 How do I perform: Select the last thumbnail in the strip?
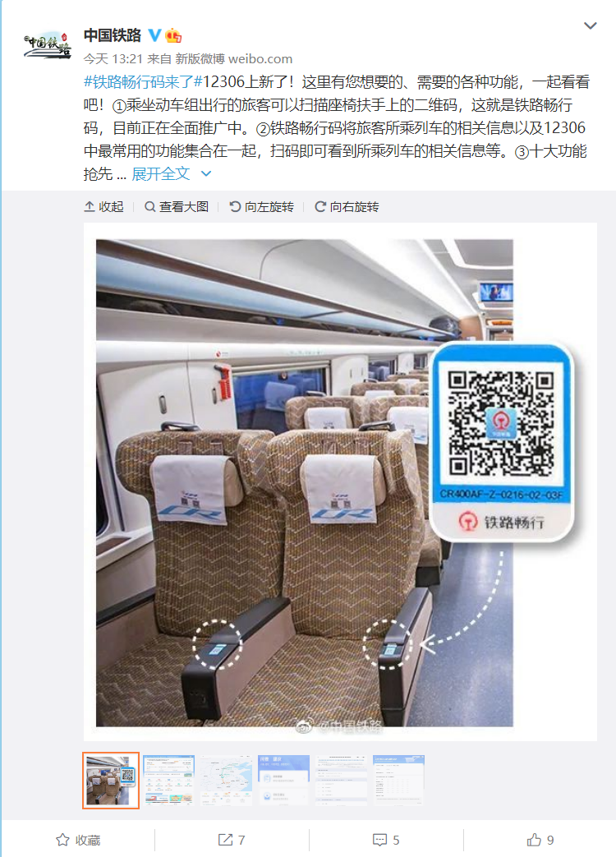click(x=398, y=781)
